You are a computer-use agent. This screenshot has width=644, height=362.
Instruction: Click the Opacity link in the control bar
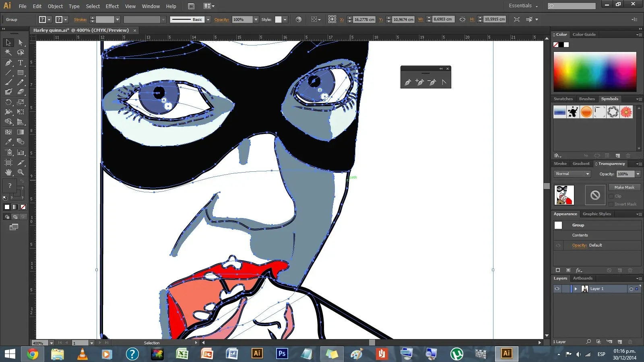click(222, 19)
